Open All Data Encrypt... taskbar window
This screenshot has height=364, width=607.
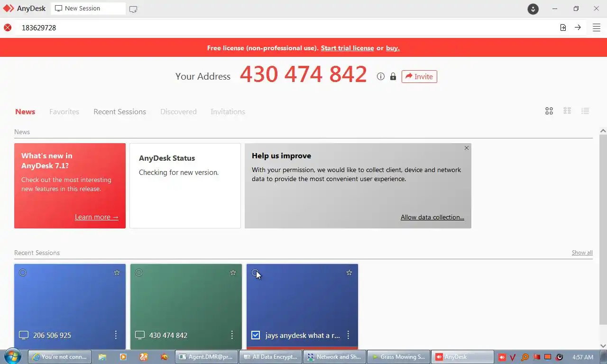point(270,357)
